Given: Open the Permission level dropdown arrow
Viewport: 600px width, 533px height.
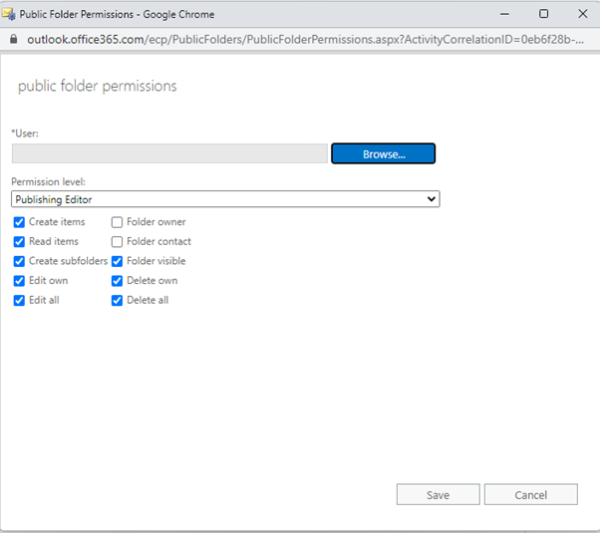Looking at the screenshot, I should [431, 199].
